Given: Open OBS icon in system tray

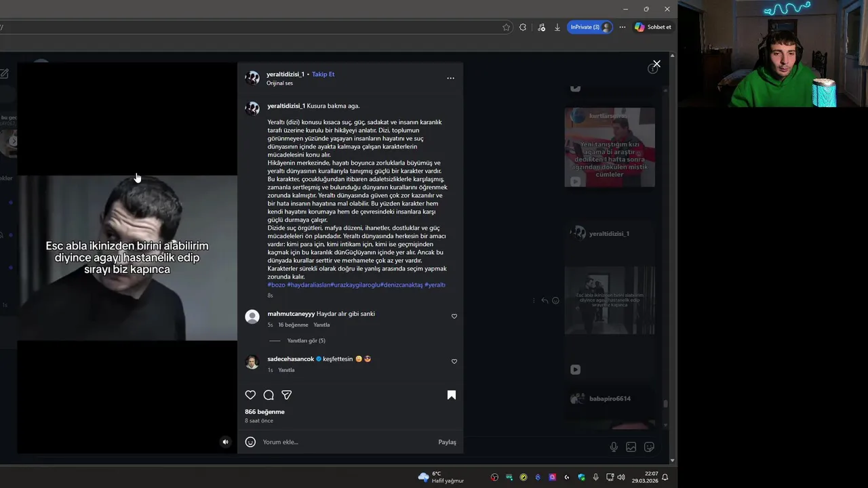Looking at the screenshot, I should point(495,477).
